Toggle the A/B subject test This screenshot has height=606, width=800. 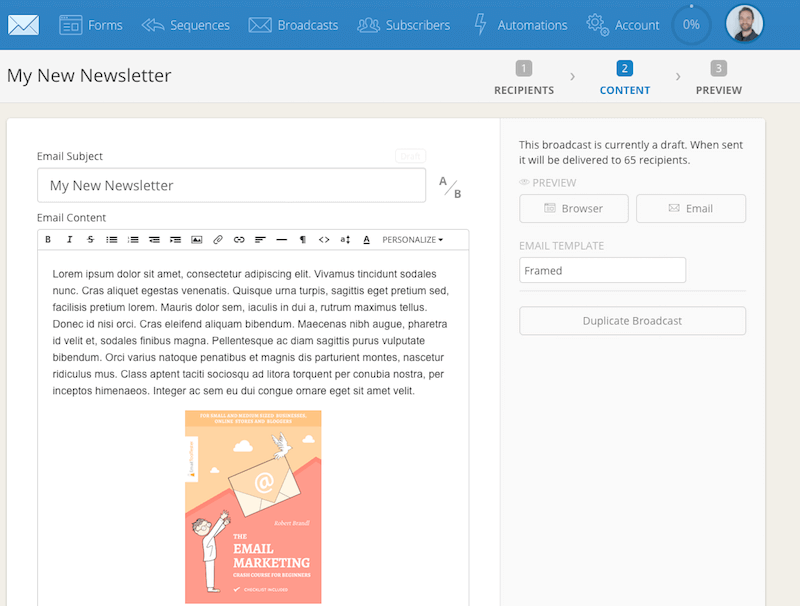click(x=450, y=187)
